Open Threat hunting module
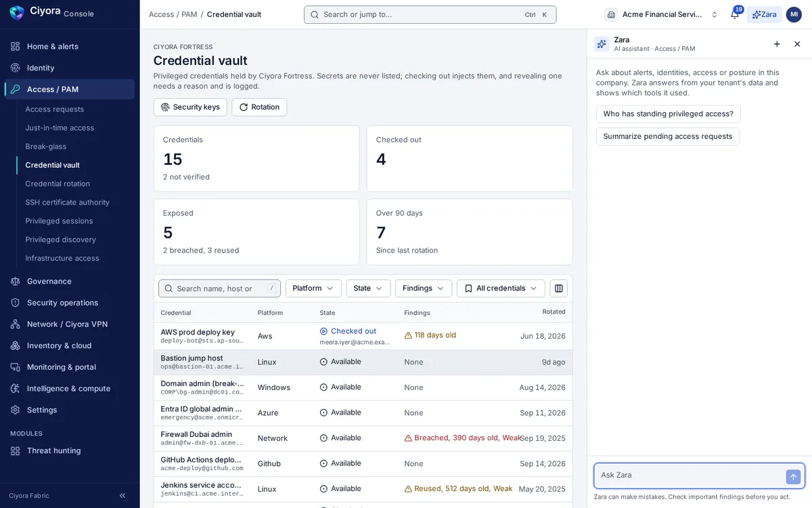812x508 pixels. pos(70,450)
